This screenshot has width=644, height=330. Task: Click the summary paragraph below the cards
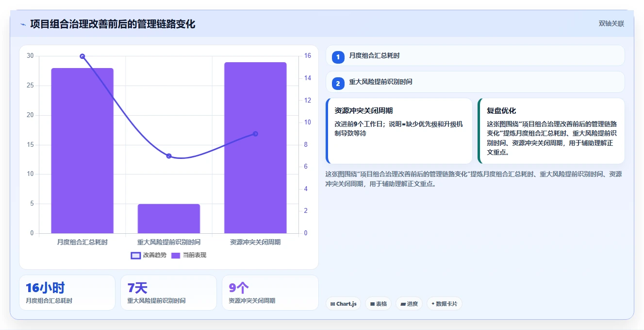coord(474,179)
